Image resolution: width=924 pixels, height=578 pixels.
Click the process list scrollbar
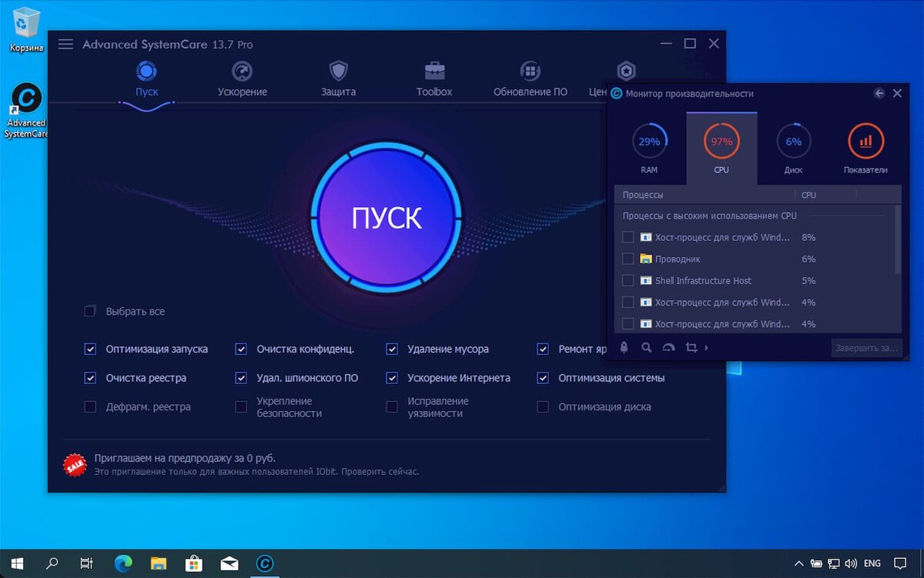point(899,239)
